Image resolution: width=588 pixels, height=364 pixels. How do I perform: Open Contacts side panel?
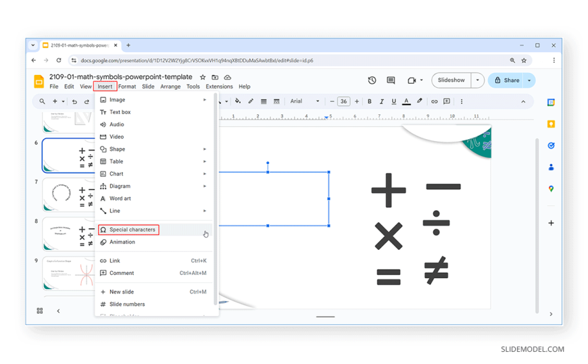(551, 167)
